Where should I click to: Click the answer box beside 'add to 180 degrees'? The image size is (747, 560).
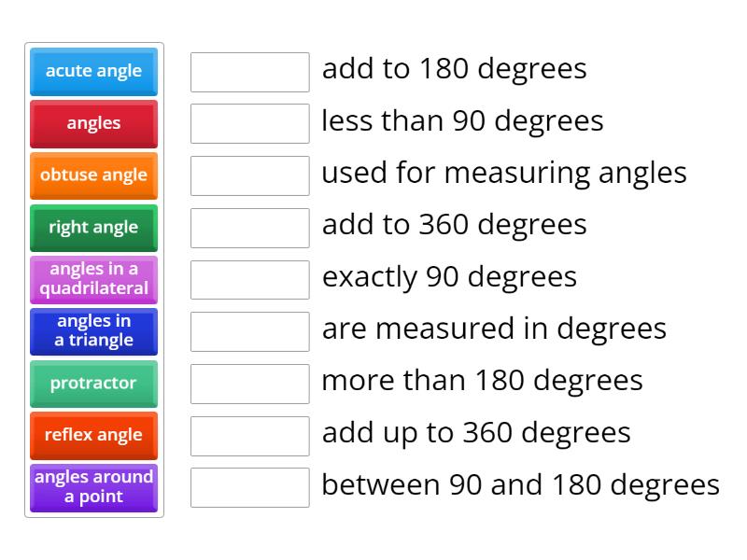coord(249,71)
